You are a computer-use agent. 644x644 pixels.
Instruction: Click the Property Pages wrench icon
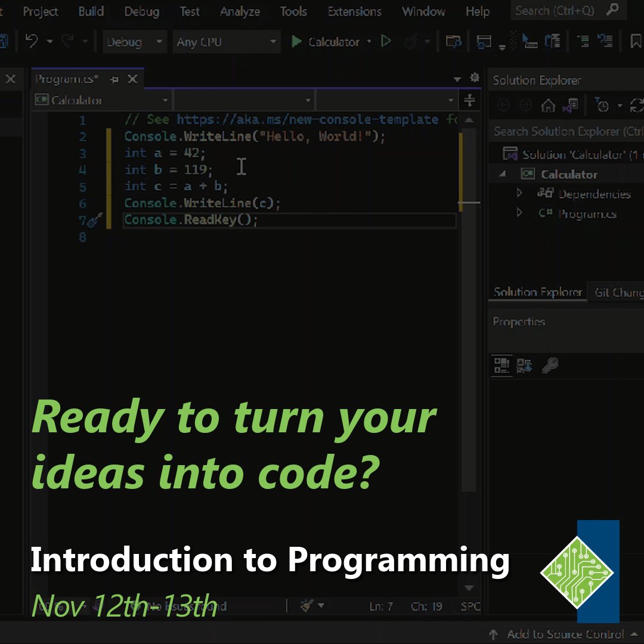point(550,365)
